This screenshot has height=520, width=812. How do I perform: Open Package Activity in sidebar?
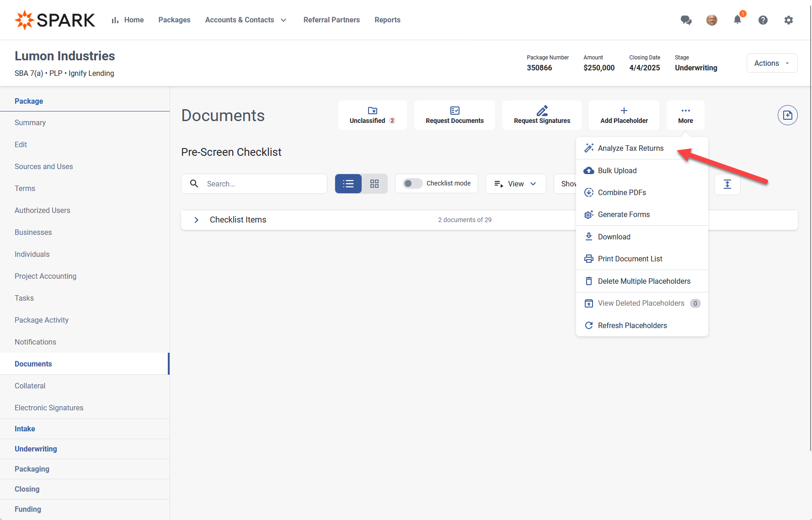[85, 320]
